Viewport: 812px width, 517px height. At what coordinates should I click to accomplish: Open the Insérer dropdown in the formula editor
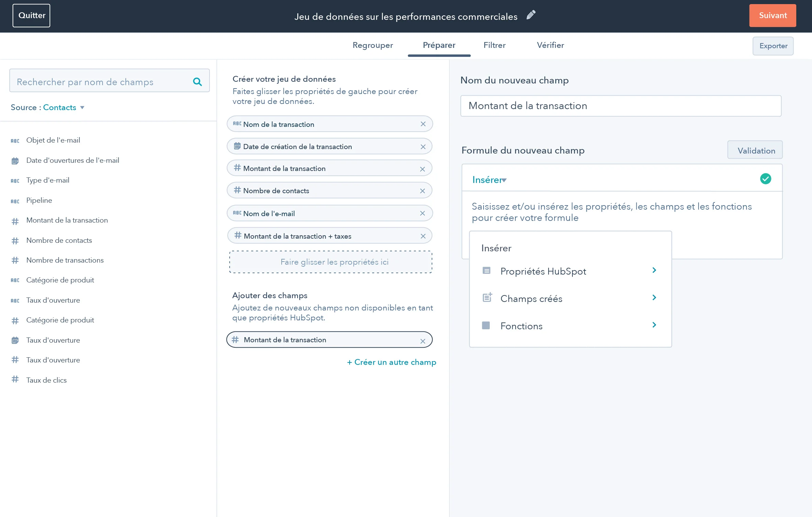[489, 180]
